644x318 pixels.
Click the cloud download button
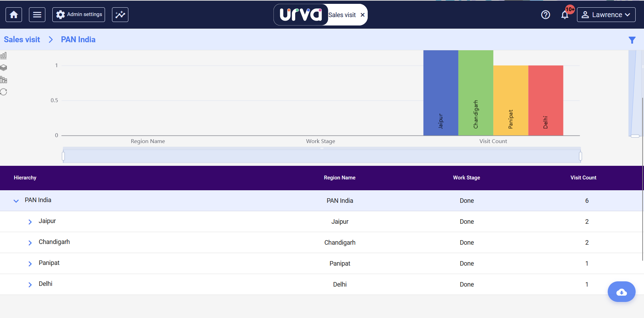[621, 292]
